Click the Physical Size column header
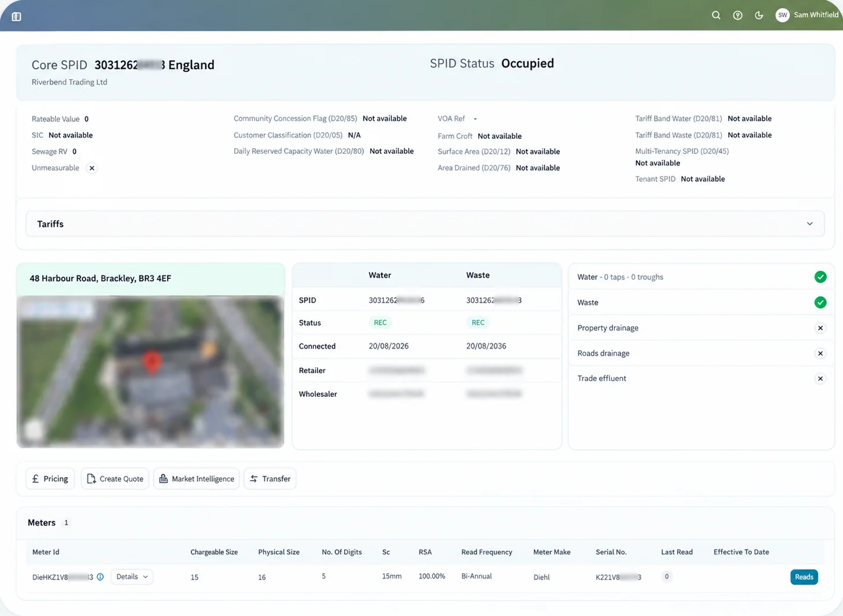 click(279, 552)
